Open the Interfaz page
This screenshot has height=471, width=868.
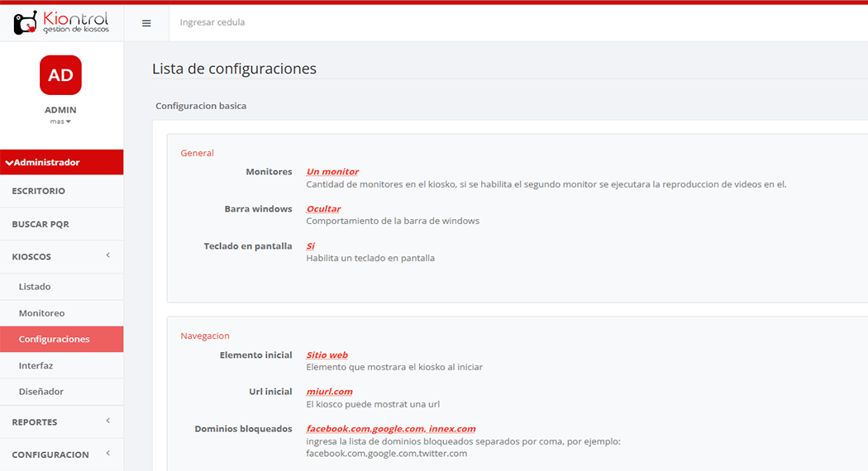pos(36,365)
